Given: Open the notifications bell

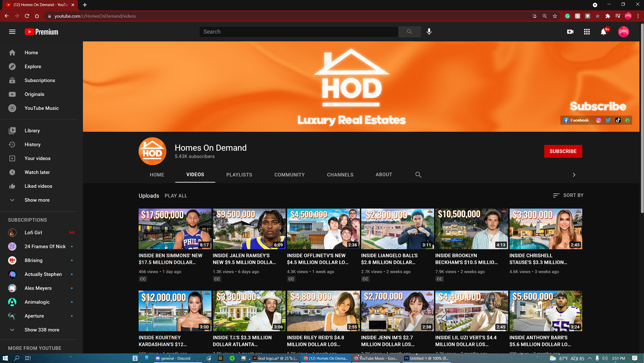Looking at the screenshot, I should 603,32.
